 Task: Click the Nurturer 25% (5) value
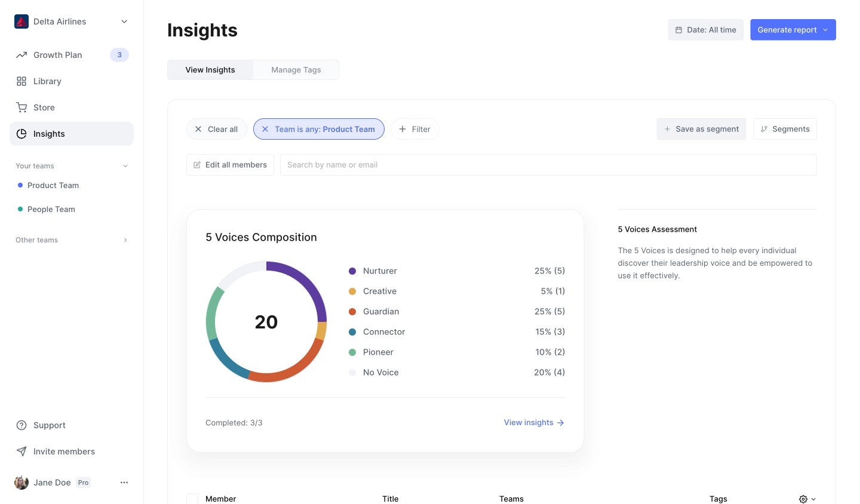click(x=549, y=271)
